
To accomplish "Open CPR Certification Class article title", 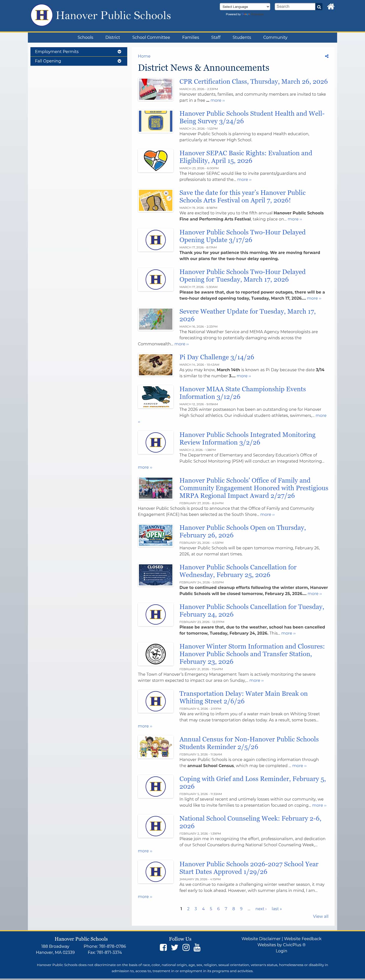I will click(253, 82).
